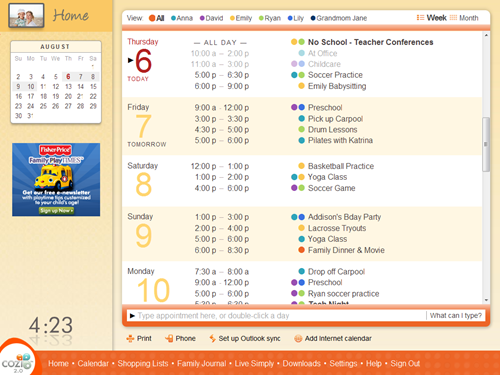Open 'Drop off Carpool' event
500x375 pixels.
pos(336,272)
